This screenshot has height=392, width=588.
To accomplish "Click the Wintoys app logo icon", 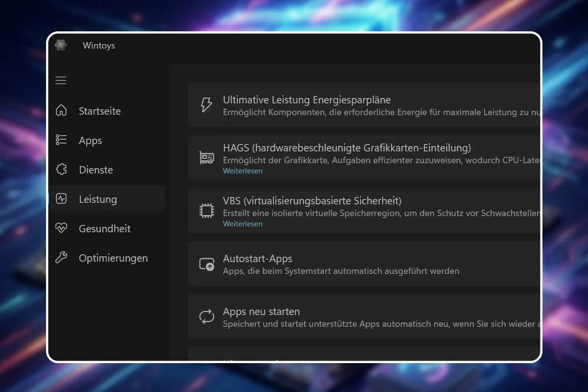I will (61, 45).
